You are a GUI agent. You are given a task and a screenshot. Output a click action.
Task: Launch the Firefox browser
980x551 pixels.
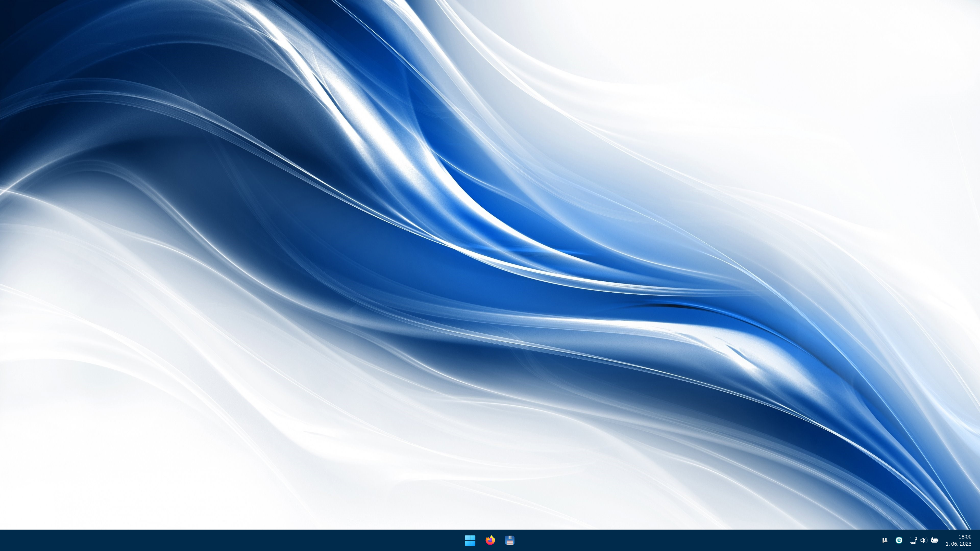tap(490, 540)
